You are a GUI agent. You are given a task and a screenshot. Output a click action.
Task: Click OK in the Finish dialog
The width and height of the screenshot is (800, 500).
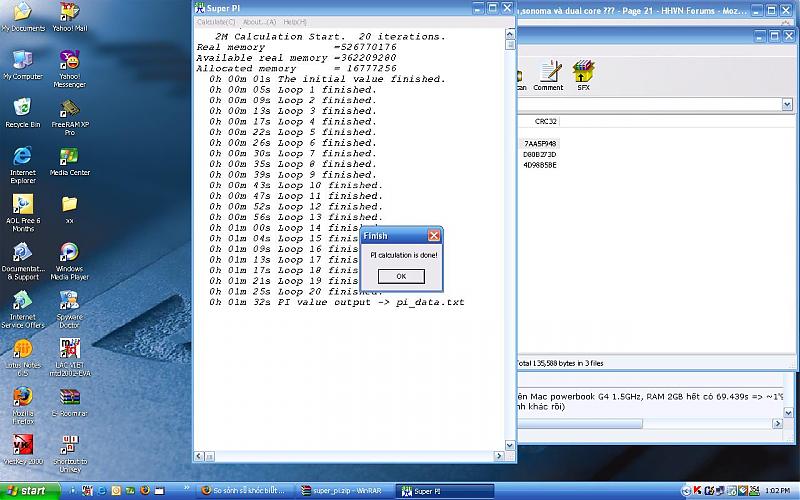click(401, 276)
